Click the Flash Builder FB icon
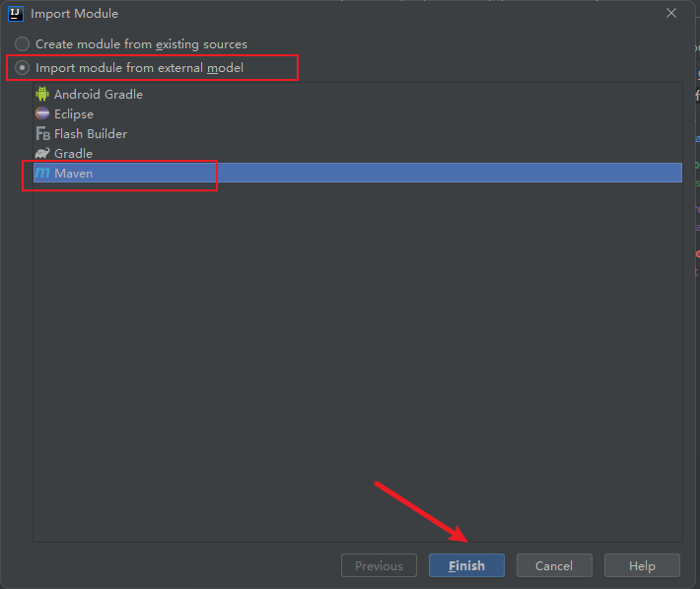 point(42,133)
